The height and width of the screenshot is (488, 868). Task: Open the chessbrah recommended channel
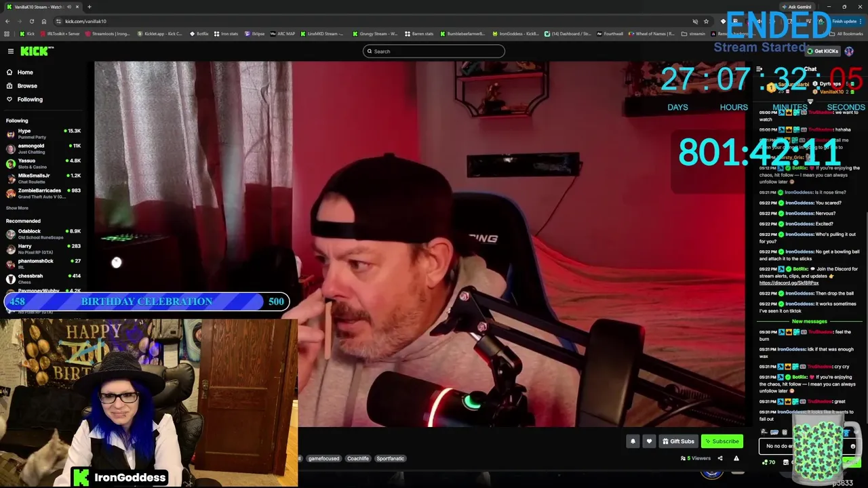pyautogui.click(x=43, y=279)
